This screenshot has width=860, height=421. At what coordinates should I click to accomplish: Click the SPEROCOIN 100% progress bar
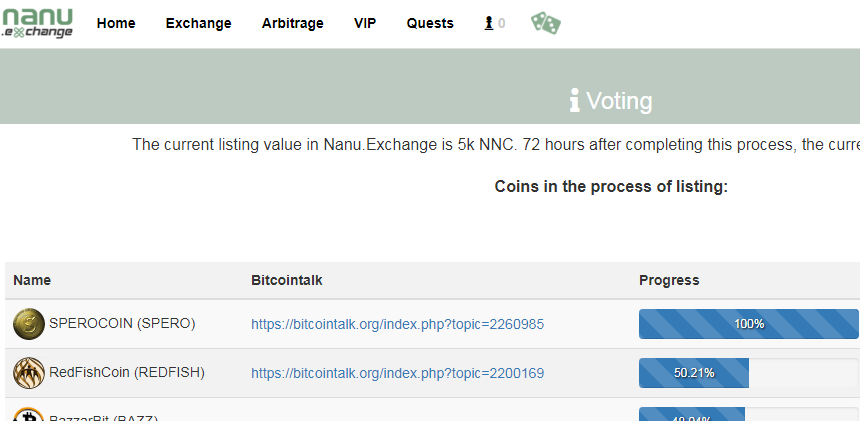[749, 324]
